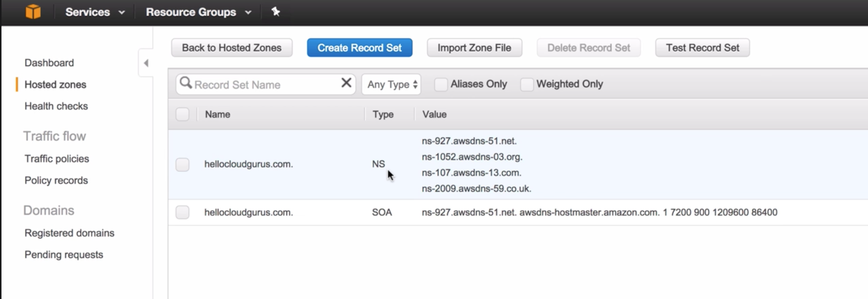This screenshot has width=868, height=299.
Task: Open Dashboard in the sidebar
Action: pyautogui.click(x=49, y=63)
